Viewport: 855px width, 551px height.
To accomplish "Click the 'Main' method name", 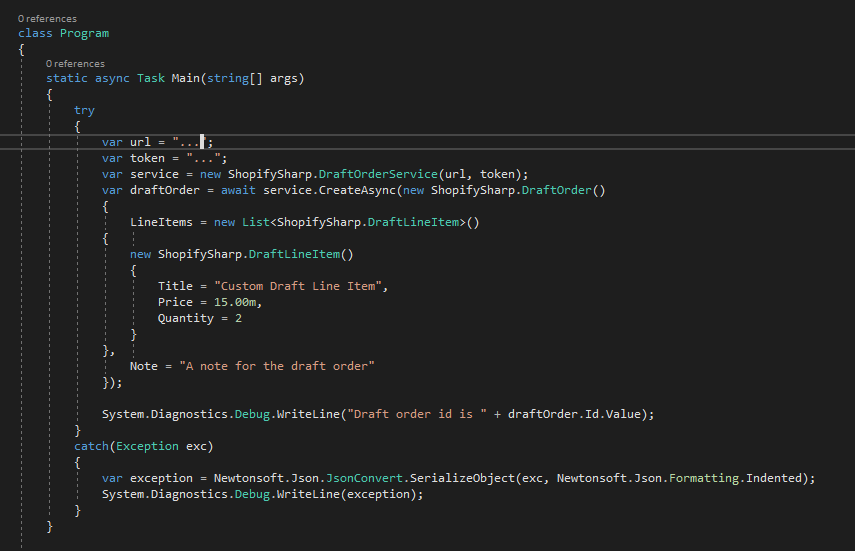I will click(186, 78).
